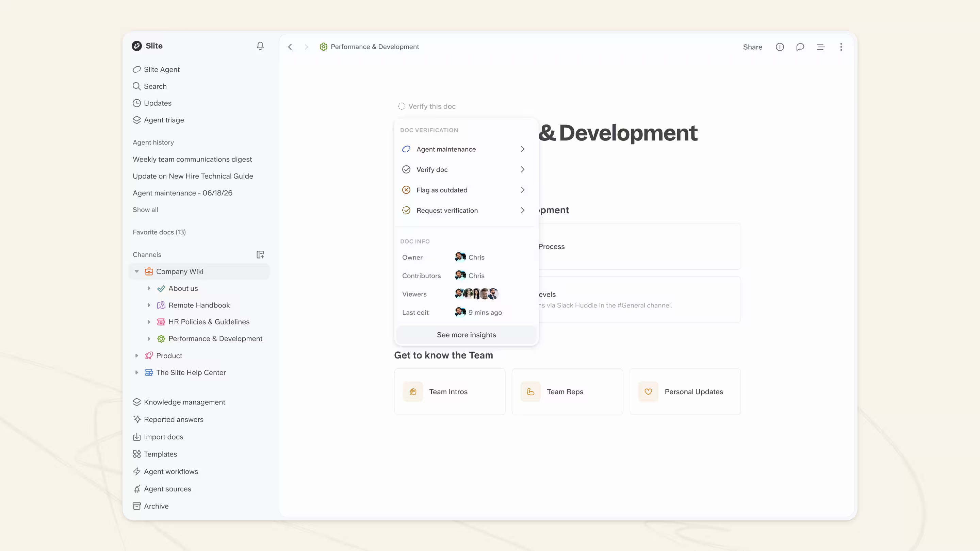Click the About us checkmark icon
The width and height of the screenshot is (980, 551).
(161, 288)
